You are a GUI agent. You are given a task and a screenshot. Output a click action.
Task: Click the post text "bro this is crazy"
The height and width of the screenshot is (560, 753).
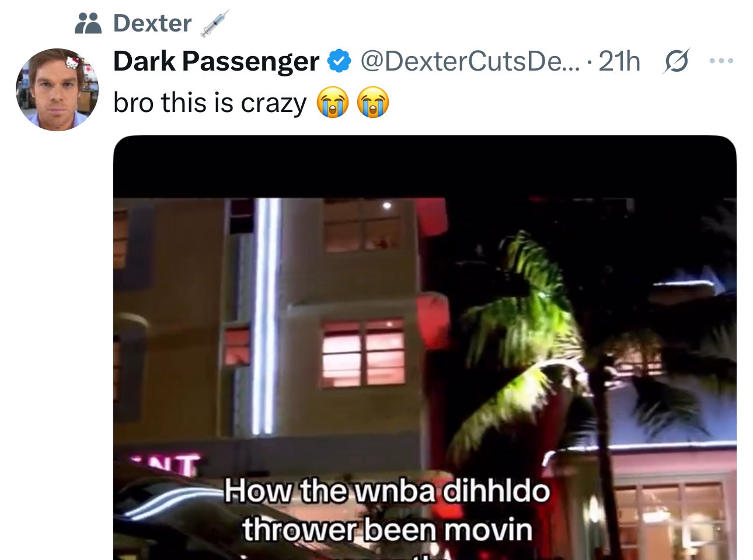pos(210,103)
